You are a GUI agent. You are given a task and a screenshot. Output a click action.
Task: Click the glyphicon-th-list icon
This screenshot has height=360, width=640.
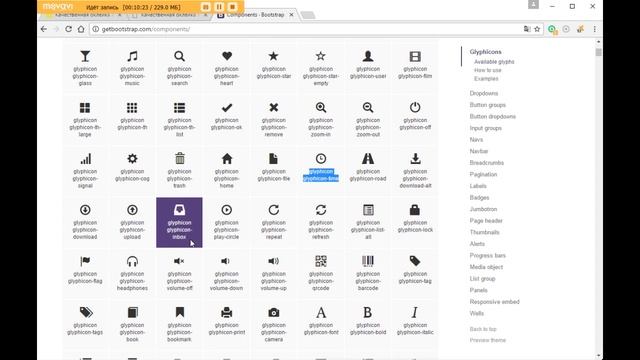pyautogui.click(x=179, y=107)
